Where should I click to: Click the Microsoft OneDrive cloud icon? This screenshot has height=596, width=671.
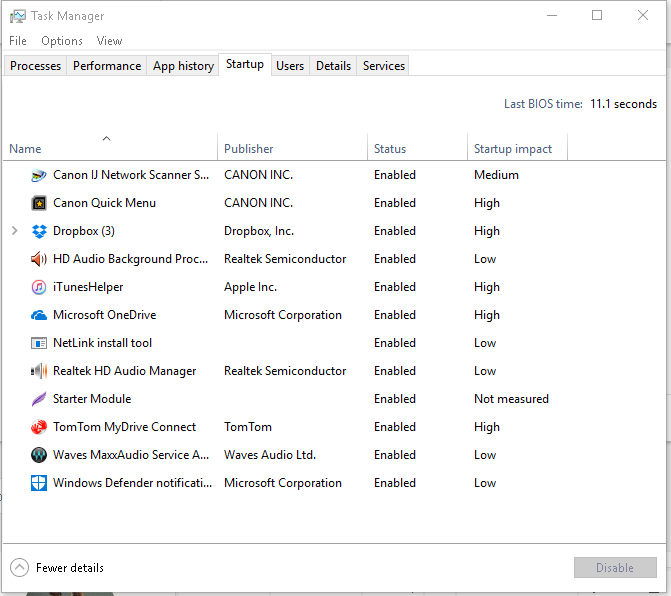39,315
